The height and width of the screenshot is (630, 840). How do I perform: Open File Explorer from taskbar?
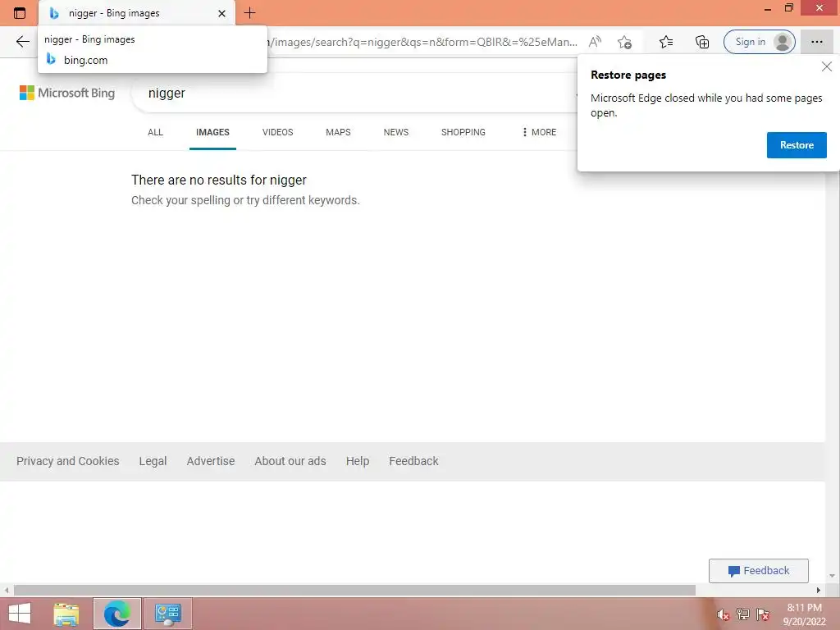[x=66, y=614]
